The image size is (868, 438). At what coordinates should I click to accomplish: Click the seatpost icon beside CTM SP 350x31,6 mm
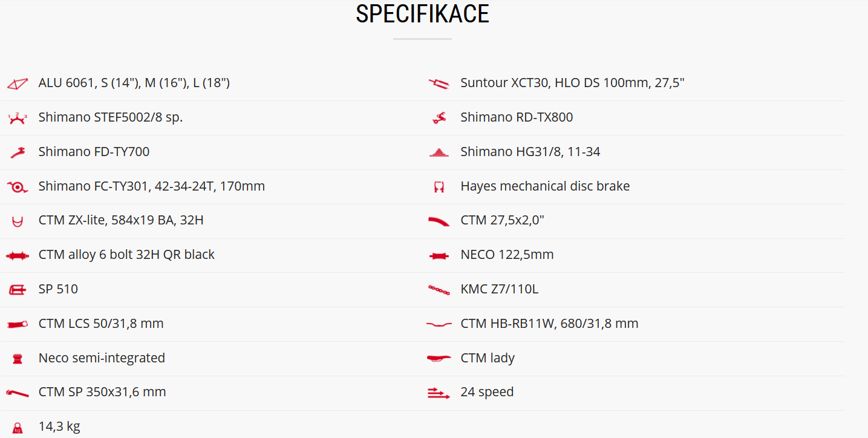click(18, 393)
